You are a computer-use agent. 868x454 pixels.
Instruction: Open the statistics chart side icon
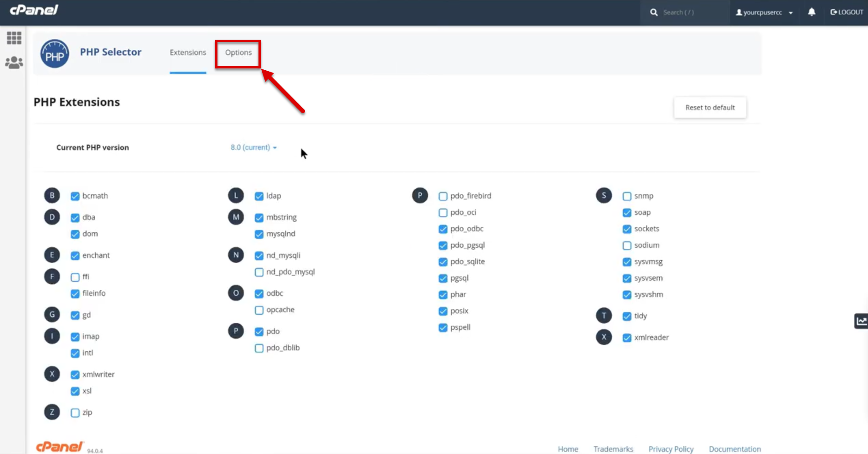(x=861, y=321)
